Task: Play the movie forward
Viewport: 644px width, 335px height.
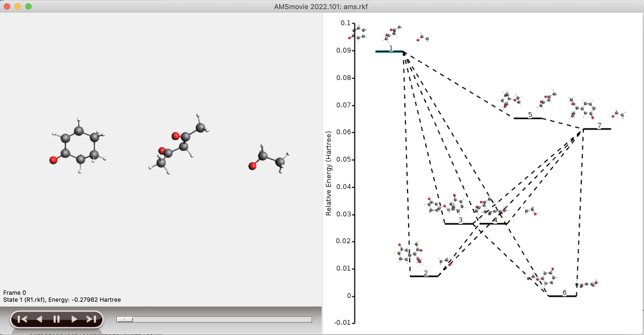Action: (x=74, y=319)
